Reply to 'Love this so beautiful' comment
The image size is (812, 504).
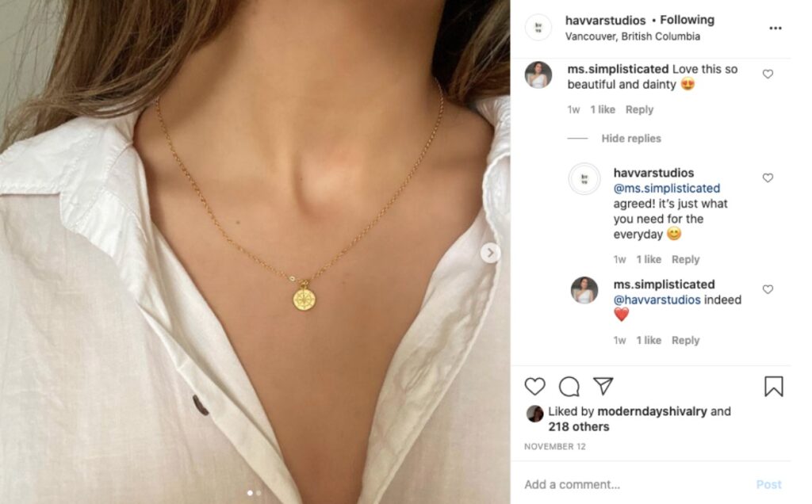639,109
